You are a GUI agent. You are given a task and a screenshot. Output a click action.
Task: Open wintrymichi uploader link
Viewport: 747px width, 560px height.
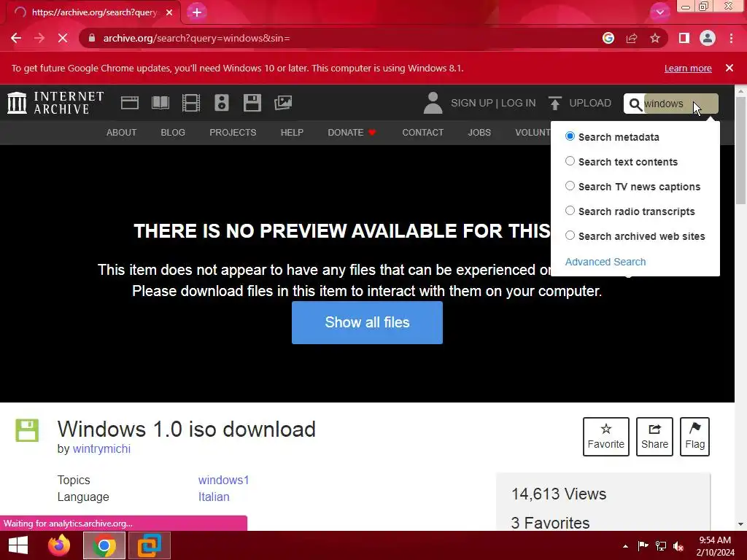(x=101, y=448)
